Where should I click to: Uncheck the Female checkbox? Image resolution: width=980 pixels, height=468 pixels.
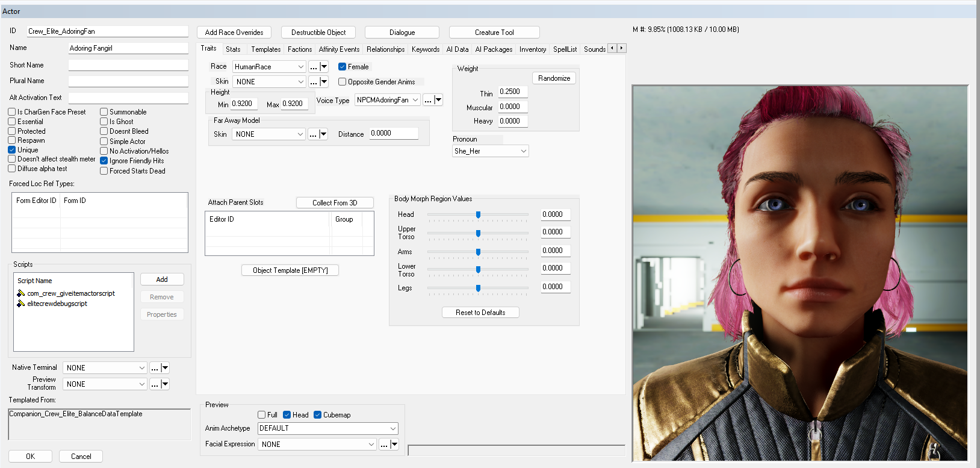(342, 67)
